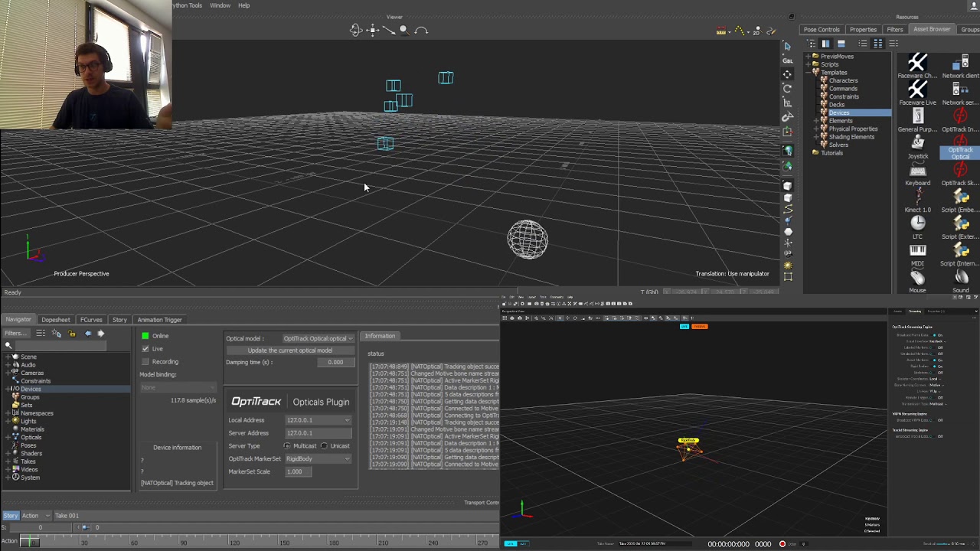Viewport: 980px width, 551px height.
Task: Toggle the green Online indicator
Action: (145, 336)
